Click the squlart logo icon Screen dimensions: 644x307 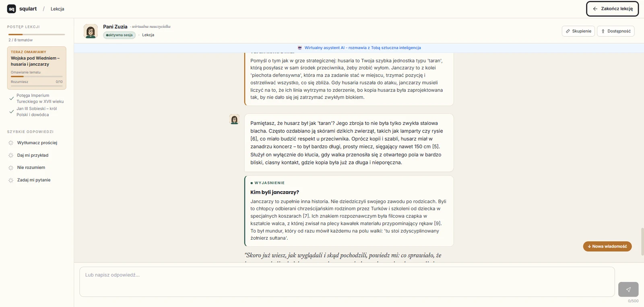(x=12, y=9)
